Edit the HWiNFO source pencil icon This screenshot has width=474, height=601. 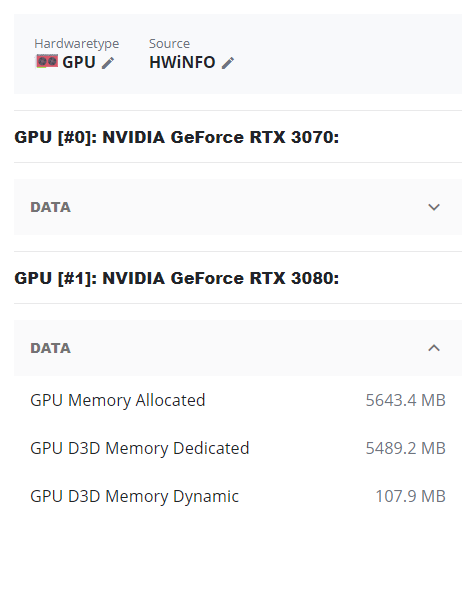[x=228, y=63]
